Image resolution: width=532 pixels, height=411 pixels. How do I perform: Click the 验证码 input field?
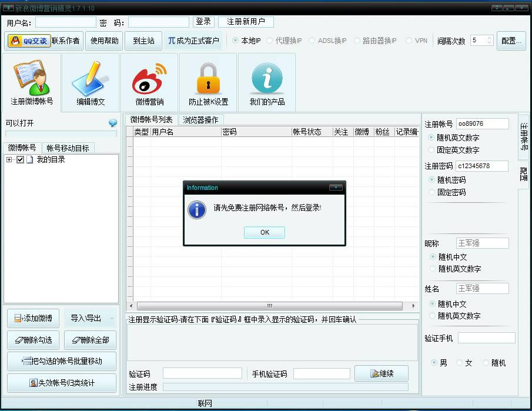(203, 373)
